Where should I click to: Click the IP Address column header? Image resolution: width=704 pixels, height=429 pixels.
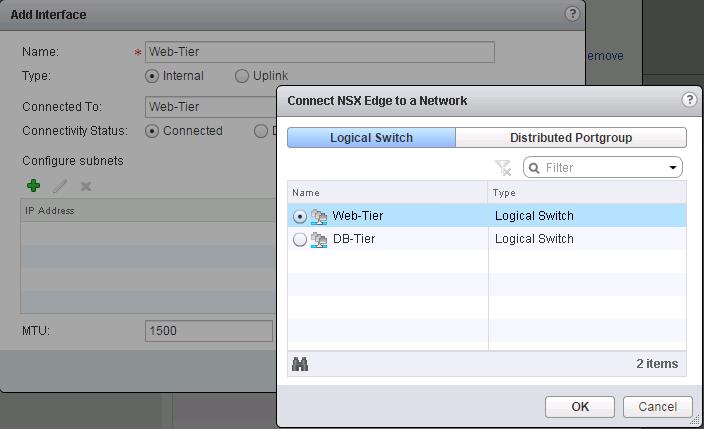click(148, 210)
